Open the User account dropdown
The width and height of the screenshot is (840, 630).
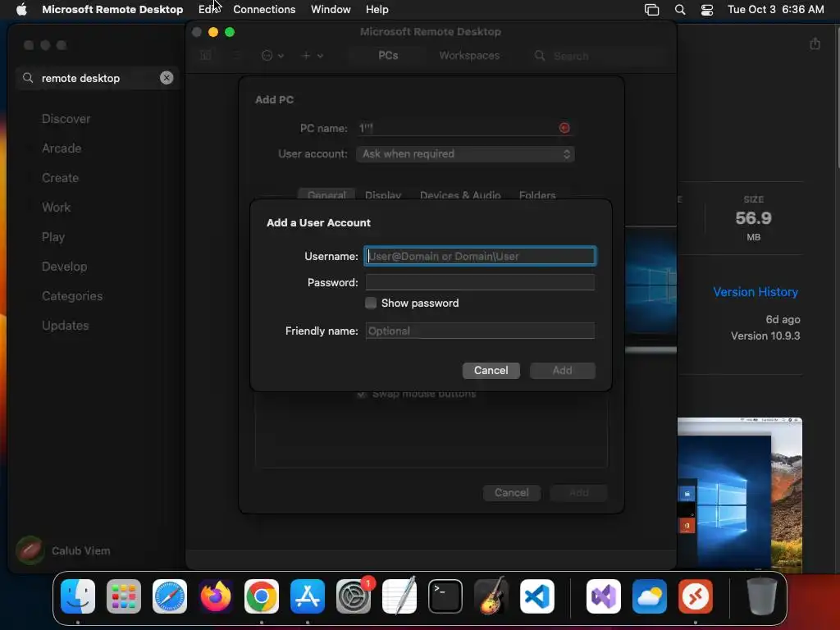coord(465,154)
